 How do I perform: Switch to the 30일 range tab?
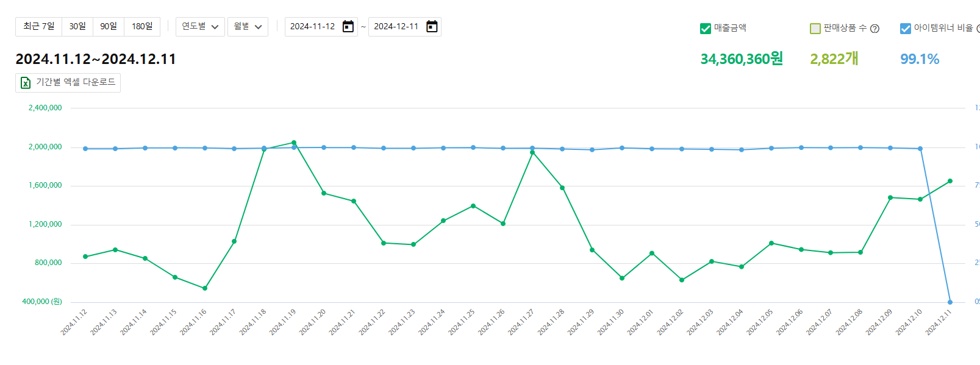point(77,27)
